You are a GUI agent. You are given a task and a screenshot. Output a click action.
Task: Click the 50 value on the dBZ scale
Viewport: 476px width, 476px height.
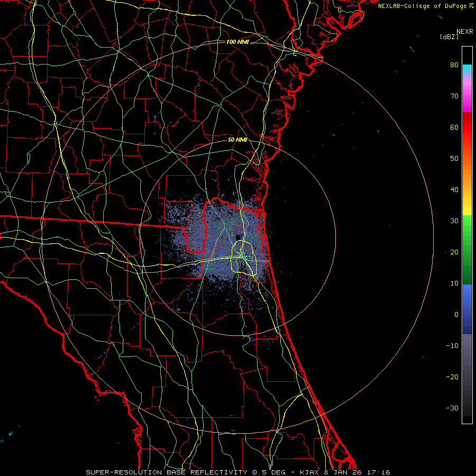(x=454, y=159)
